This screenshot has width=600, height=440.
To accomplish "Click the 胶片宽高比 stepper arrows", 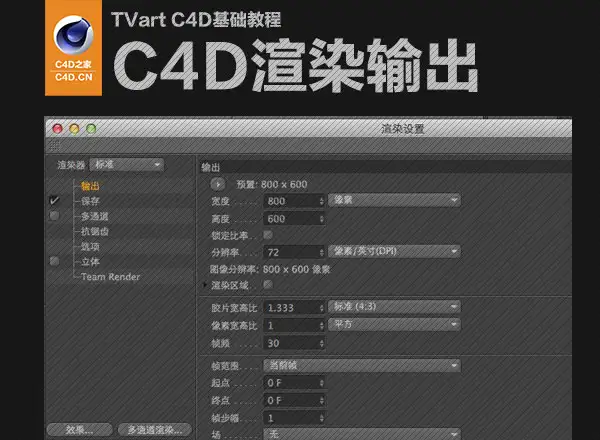I will click(322, 308).
